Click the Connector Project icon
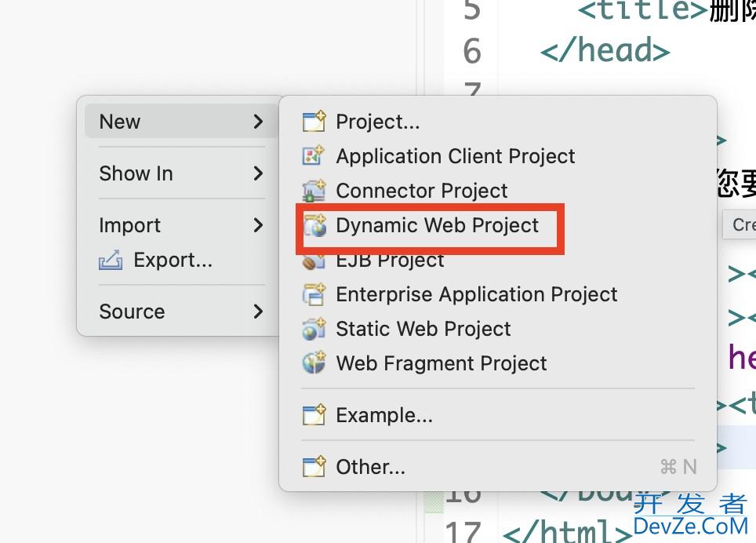 tap(314, 191)
